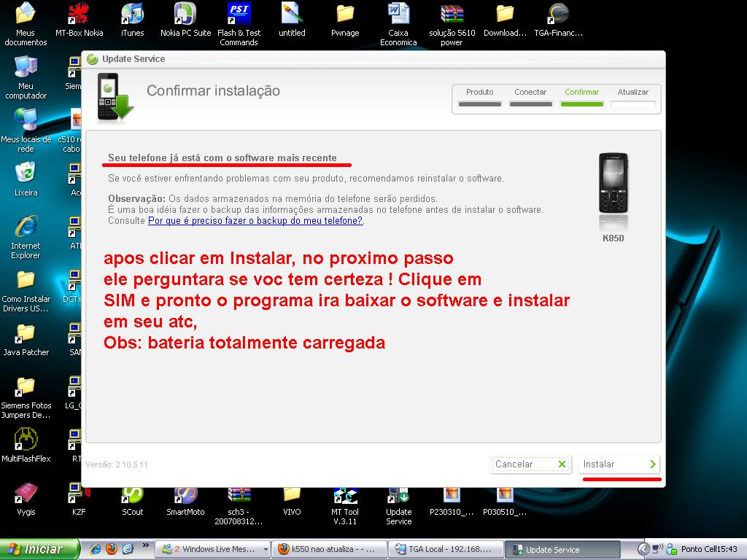747x560 pixels.
Task: Open the Download... folder on the desktop
Action: coord(505,20)
